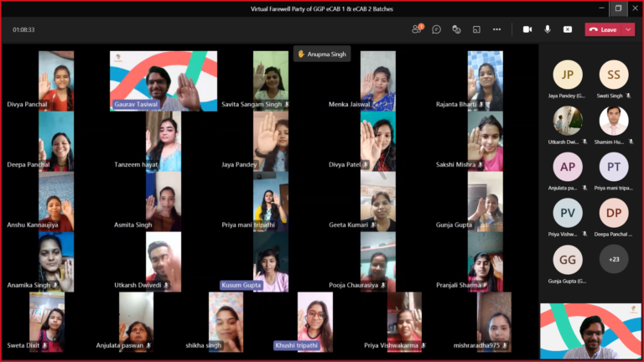Screen dimensions: 644x362
Task: Select the SS Swati Singh avatar
Action: point(614,75)
